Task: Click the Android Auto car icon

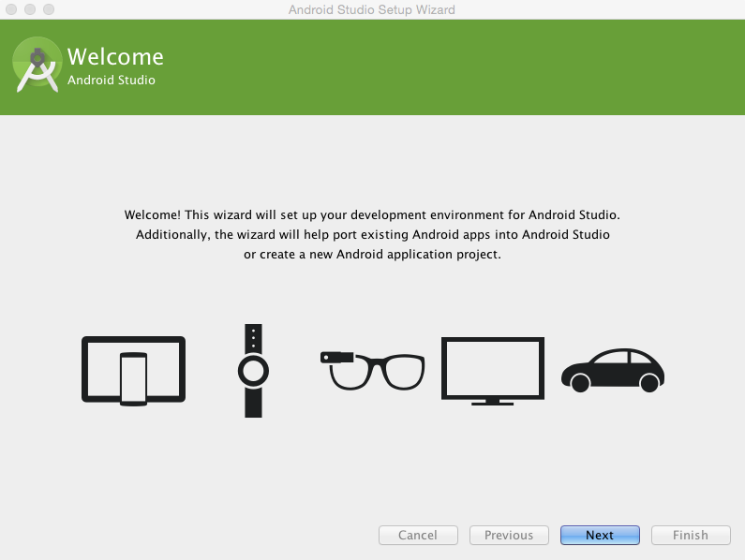Action: 613,371
